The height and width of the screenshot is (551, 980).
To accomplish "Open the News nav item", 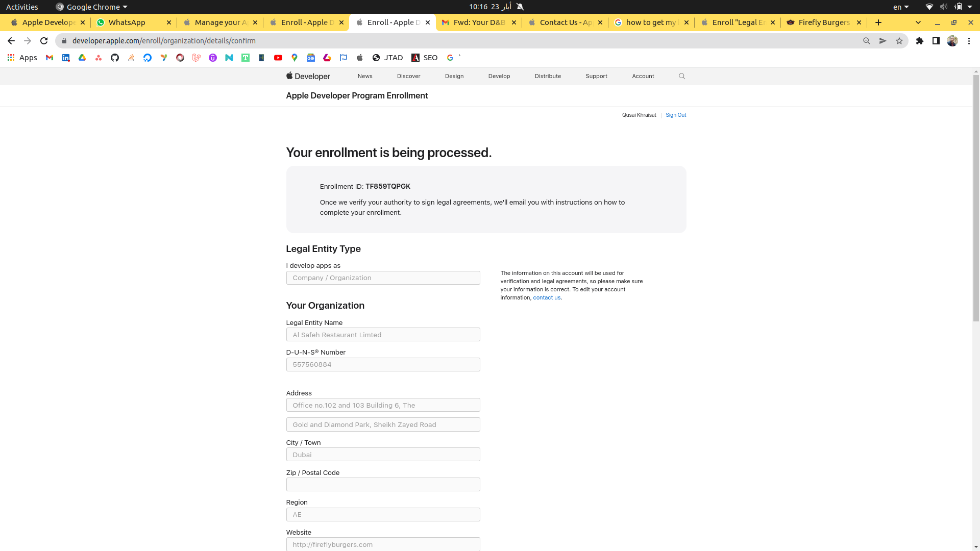I will click(x=365, y=76).
